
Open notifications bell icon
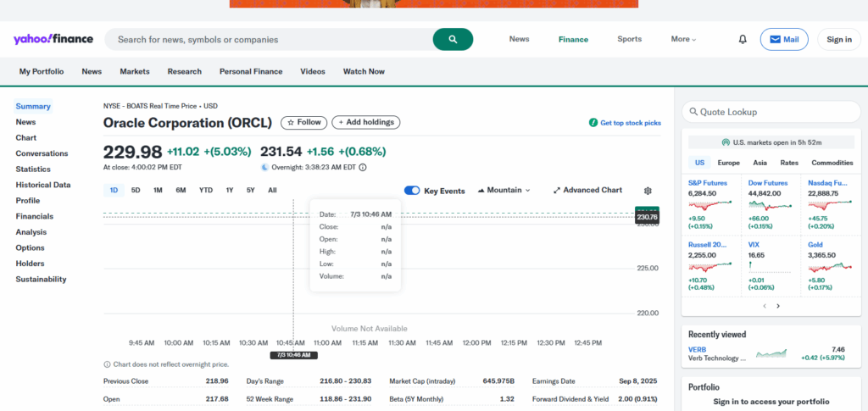pyautogui.click(x=743, y=39)
